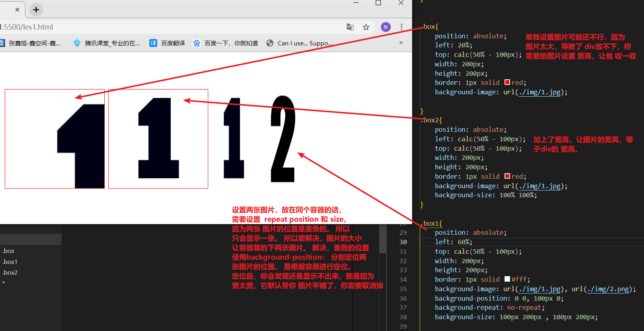Click line number 30 in the gutter

[x=403, y=242]
